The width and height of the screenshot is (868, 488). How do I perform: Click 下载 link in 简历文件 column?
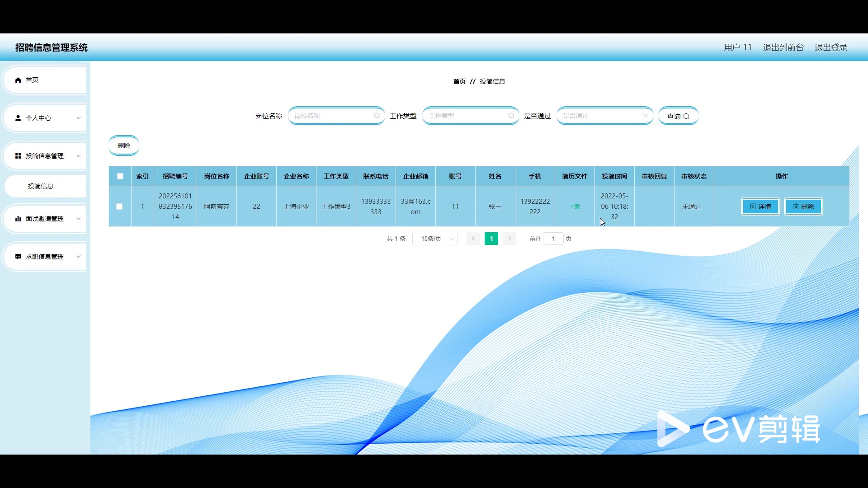575,206
